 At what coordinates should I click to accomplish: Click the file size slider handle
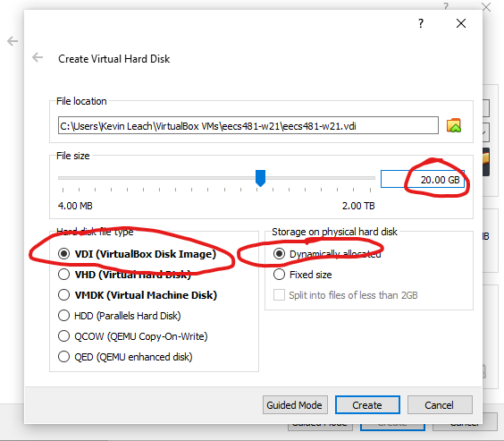260,178
